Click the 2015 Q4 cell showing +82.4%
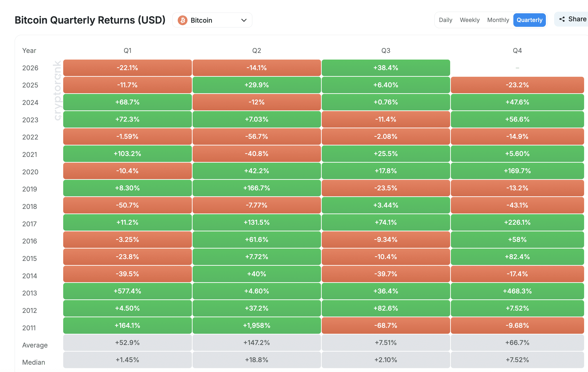 517,257
